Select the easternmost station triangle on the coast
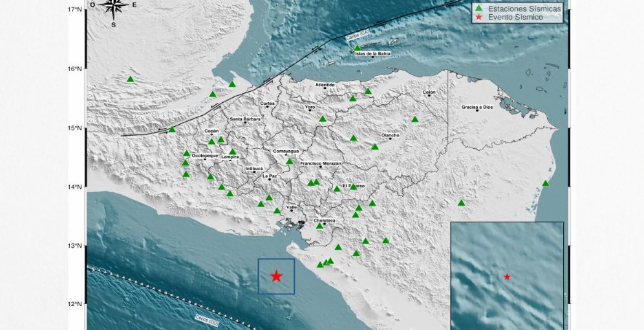 [x=545, y=183]
